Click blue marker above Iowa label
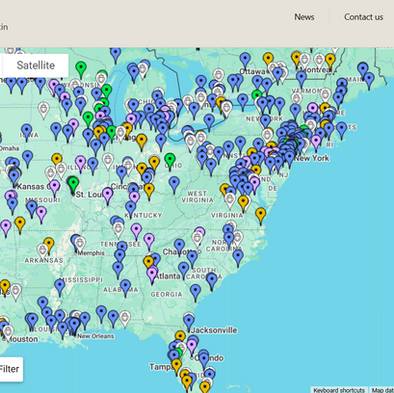 [27, 132]
